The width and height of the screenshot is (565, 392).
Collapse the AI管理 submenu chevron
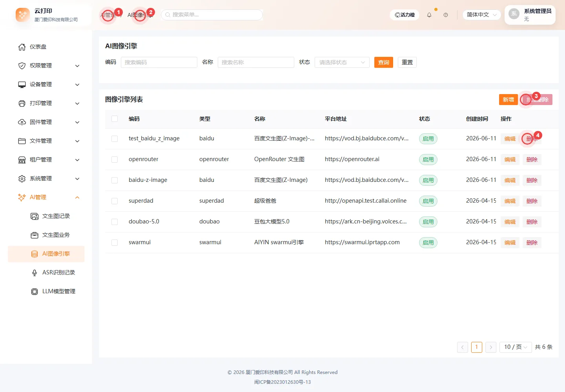coord(77,198)
